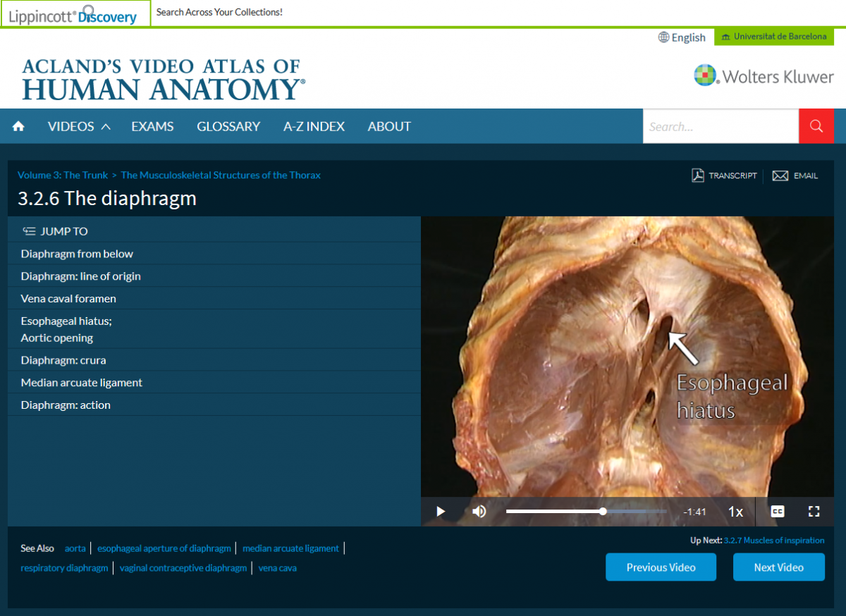Image resolution: width=846 pixels, height=616 pixels.
Task: Click the red search magnifier button
Action: [816, 126]
